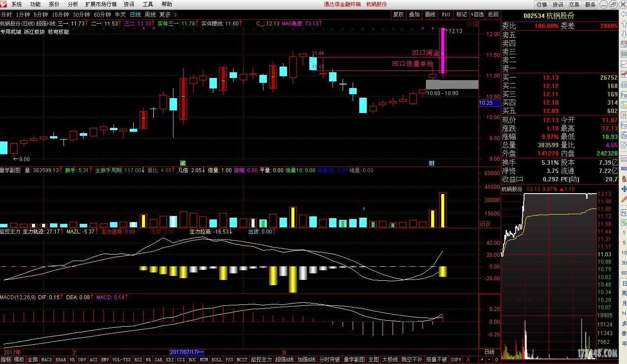This screenshot has width=627, height=364.
Task: Open the 工具 menu
Action: [x=148, y=4]
